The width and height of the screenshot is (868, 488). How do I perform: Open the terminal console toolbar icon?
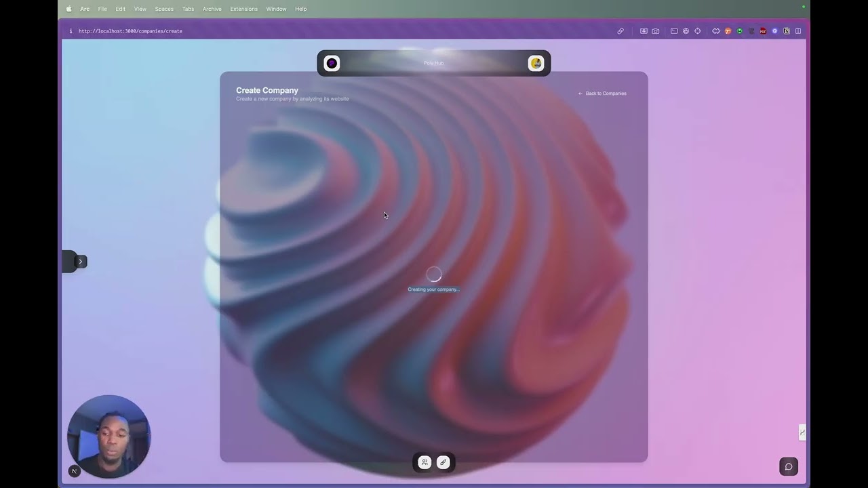674,31
